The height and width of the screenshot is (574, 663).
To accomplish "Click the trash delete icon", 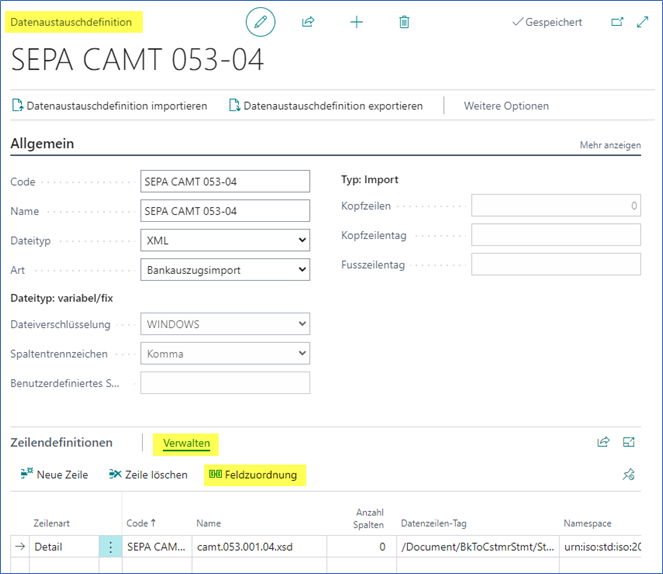I will coord(404,22).
